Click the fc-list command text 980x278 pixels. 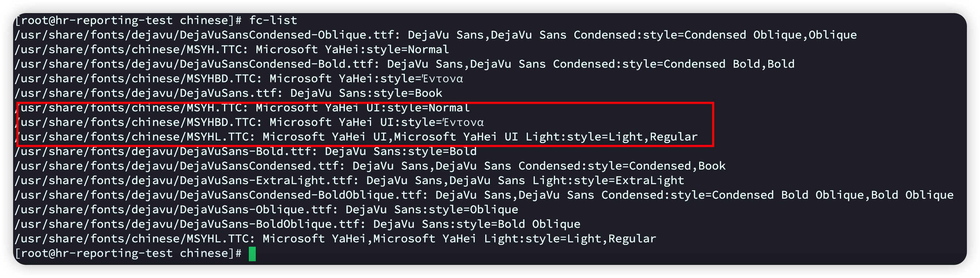[273, 20]
